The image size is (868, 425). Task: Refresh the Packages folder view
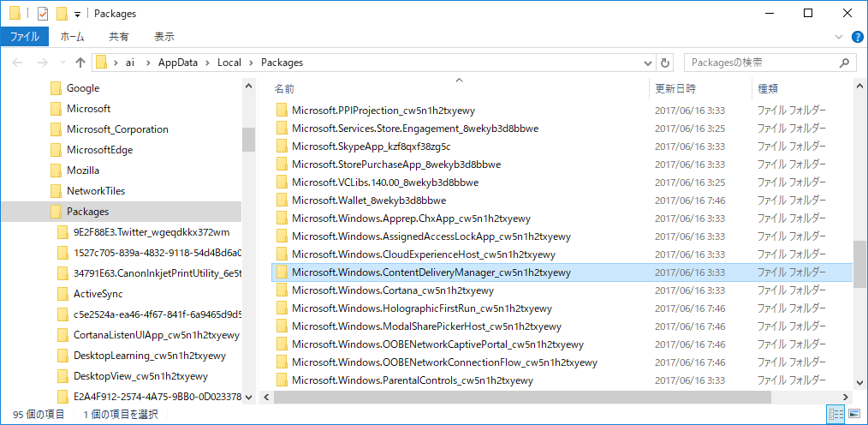pyautogui.click(x=665, y=63)
